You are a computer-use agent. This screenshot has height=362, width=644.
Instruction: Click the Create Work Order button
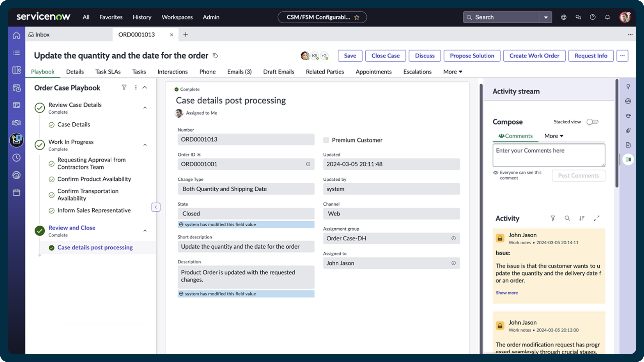(x=534, y=56)
